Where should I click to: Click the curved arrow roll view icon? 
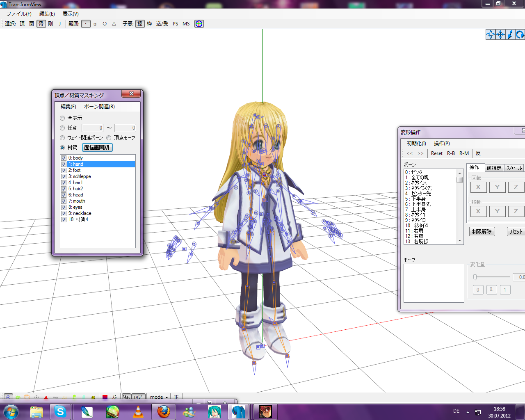520,34
